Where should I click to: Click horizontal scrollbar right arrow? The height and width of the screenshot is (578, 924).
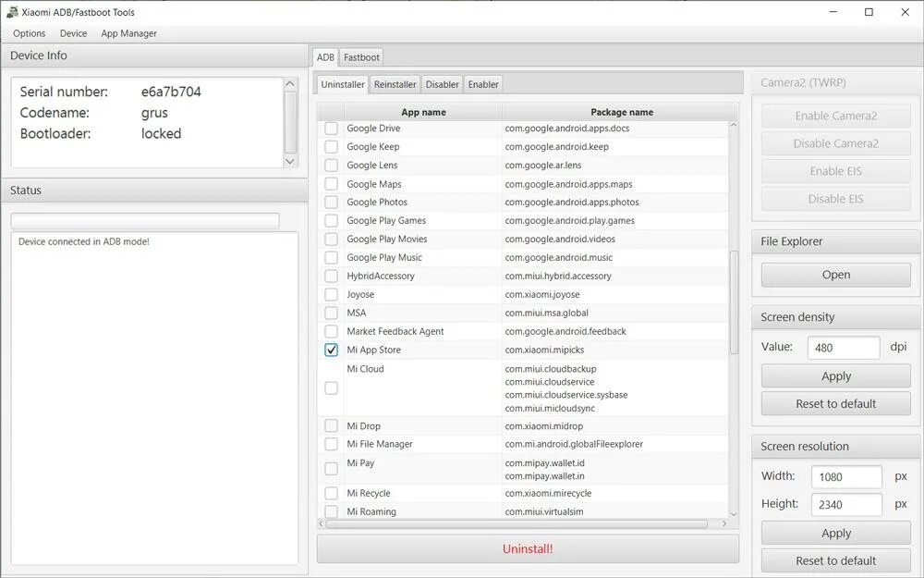click(724, 523)
